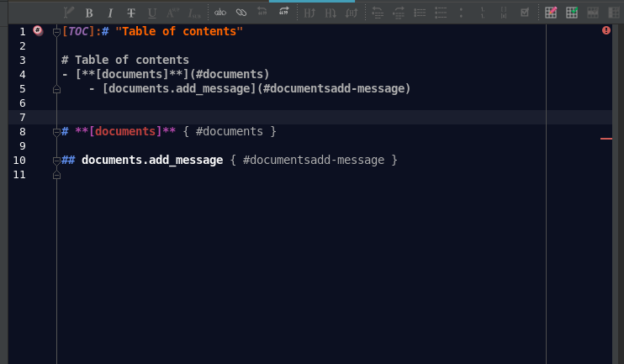Viewport: 624px width, 364px height.
Task: Click the highlighter-pen formatting icon
Action: 68,13
